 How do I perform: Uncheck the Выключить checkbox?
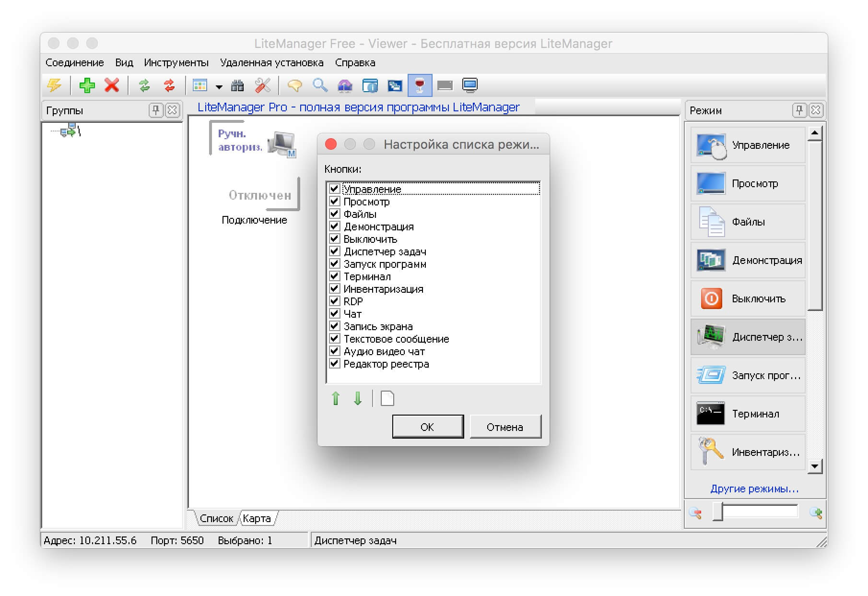coord(335,238)
